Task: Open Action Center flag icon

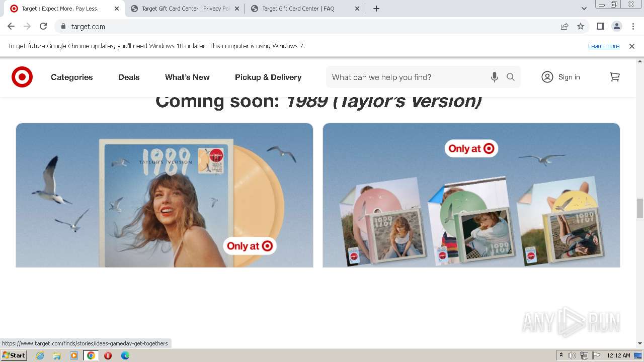Action: (x=596, y=355)
